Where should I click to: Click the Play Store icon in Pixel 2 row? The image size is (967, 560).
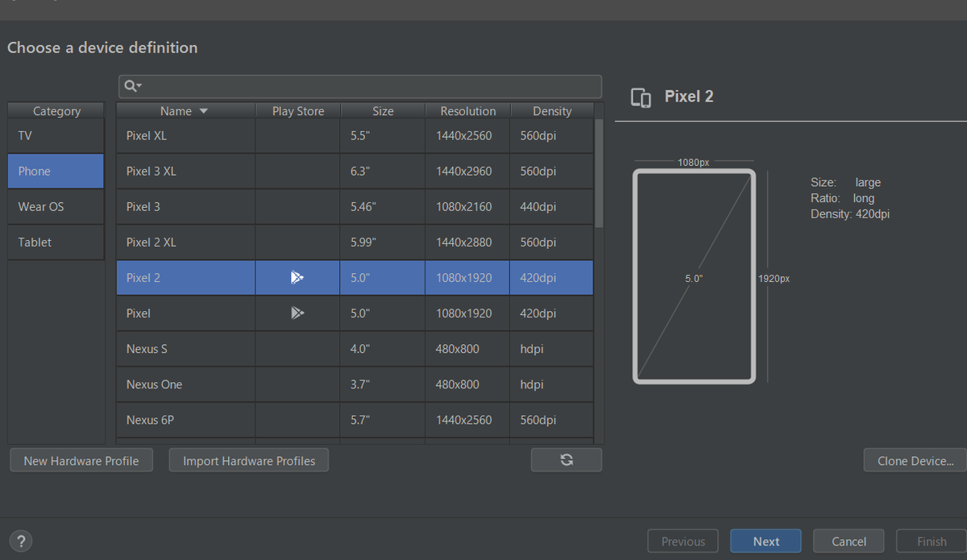click(297, 278)
